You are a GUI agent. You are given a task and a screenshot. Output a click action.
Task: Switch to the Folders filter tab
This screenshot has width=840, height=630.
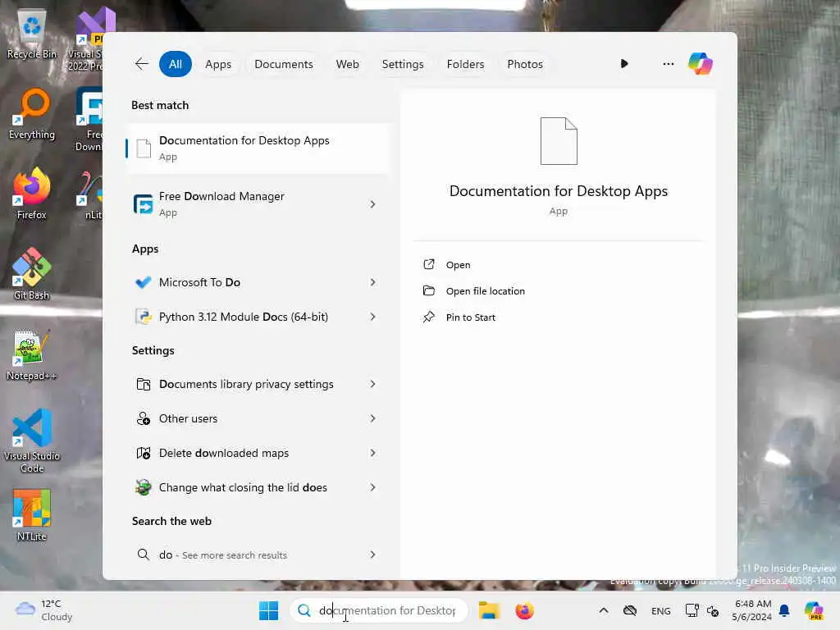coord(465,64)
